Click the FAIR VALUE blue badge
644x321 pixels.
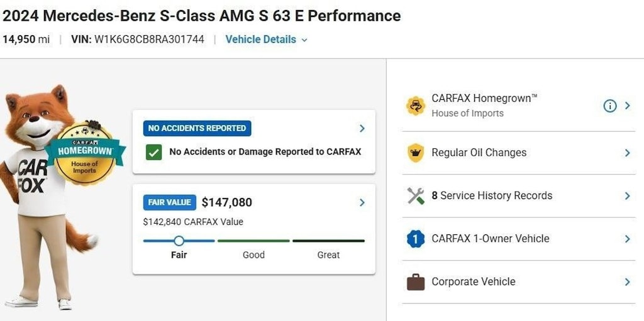tap(170, 202)
